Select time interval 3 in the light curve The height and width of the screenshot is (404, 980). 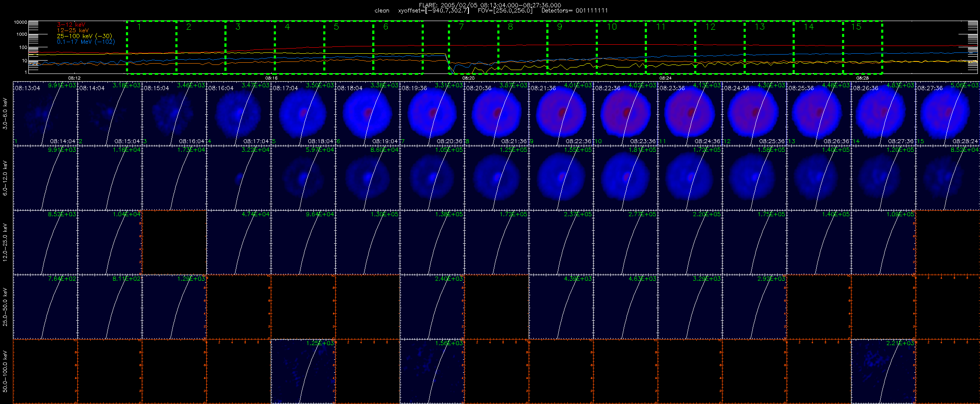[x=250, y=47]
